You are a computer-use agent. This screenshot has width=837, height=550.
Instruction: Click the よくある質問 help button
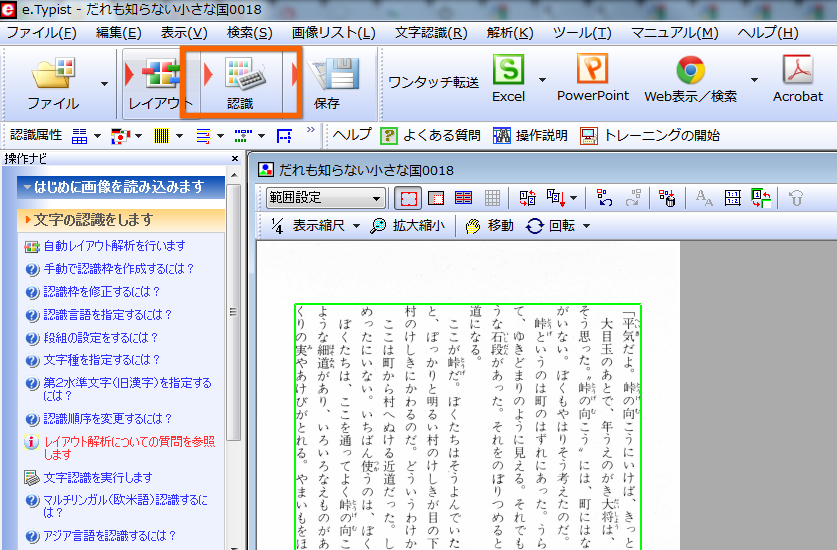[431, 135]
